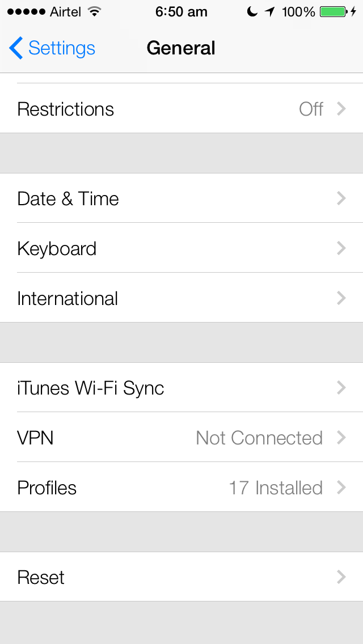Tap the battery icon in status bar
This screenshot has width=363, height=644.
pos(334,12)
